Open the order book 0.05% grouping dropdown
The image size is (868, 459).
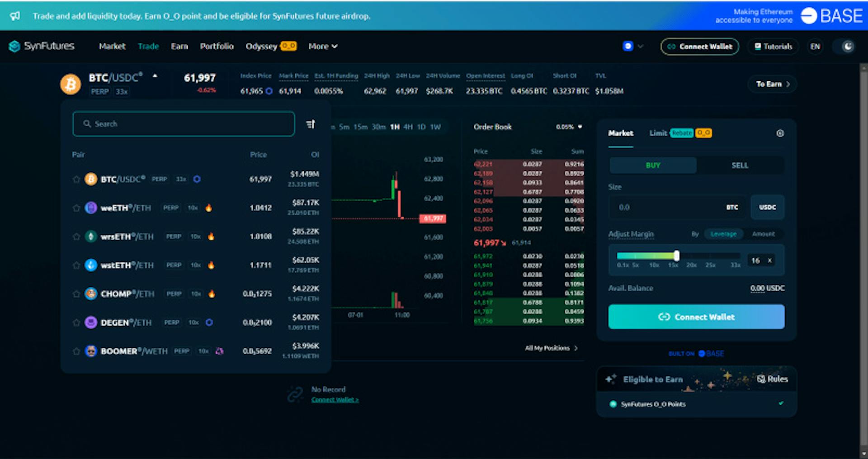569,127
